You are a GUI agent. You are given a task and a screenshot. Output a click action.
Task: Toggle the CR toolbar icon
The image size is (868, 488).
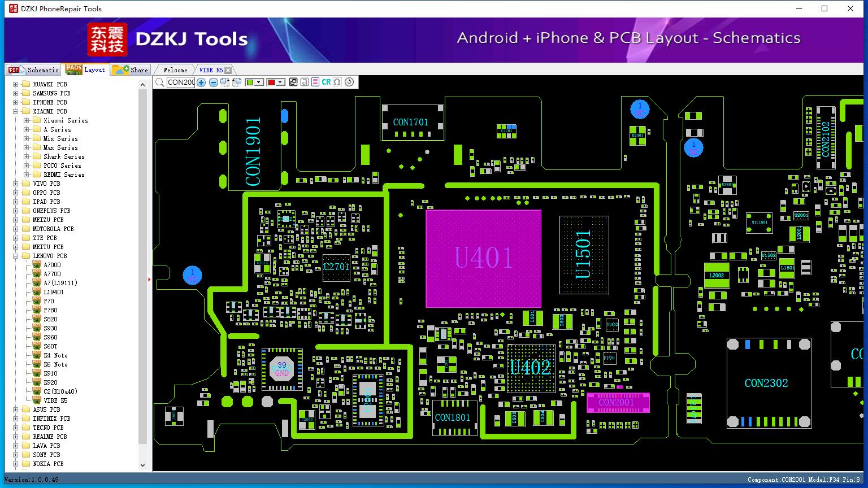(x=326, y=82)
